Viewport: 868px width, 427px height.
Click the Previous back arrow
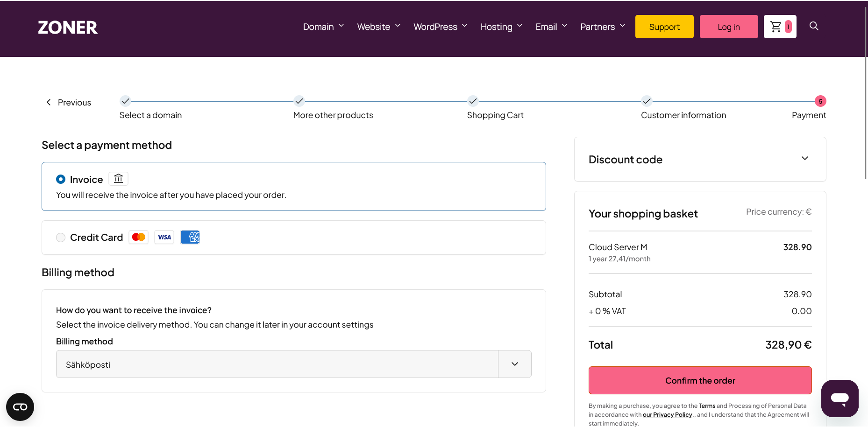pyautogui.click(x=49, y=102)
